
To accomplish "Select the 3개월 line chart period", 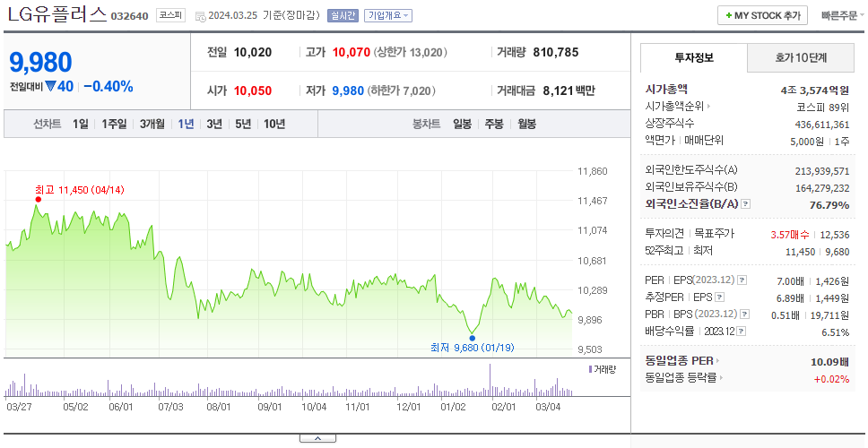I will pos(152,124).
